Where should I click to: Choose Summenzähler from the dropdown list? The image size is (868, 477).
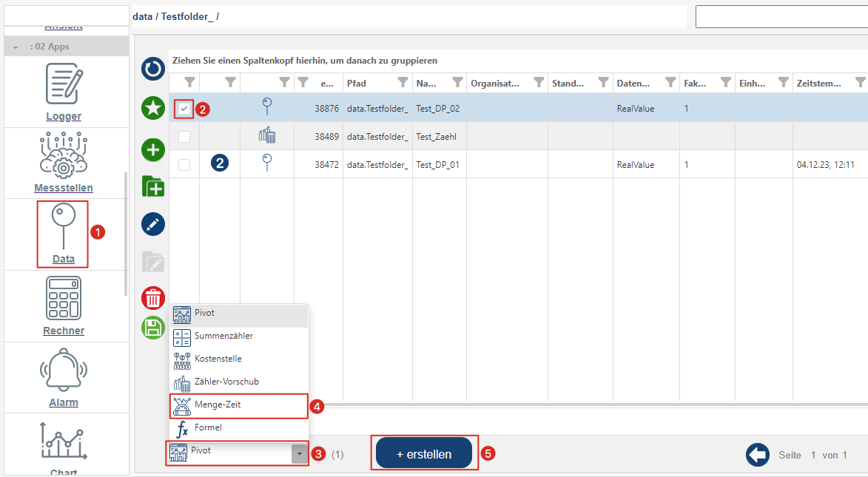[x=223, y=336]
